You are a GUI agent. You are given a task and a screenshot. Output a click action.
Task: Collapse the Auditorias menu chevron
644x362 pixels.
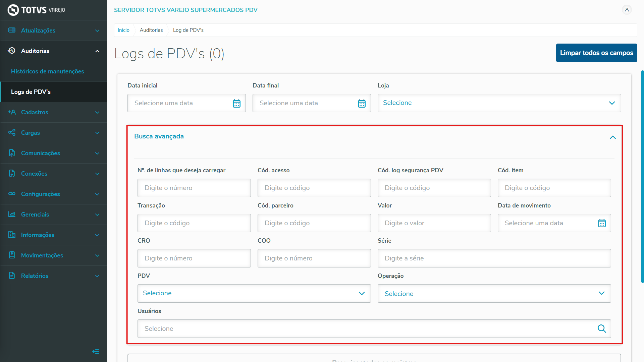(x=97, y=51)
